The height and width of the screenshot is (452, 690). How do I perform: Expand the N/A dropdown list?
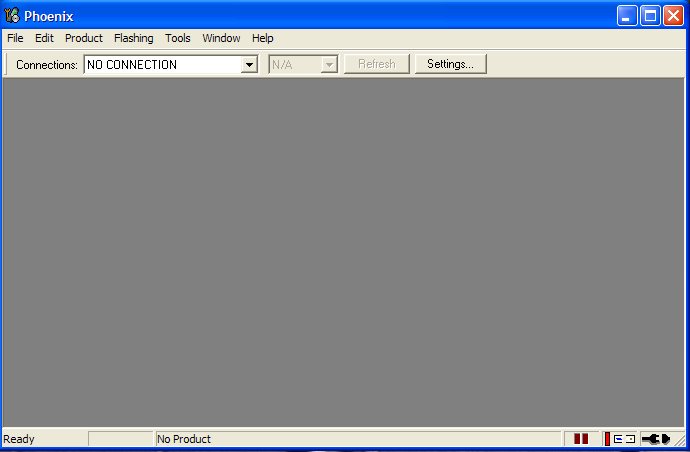[x=328, y=65]
